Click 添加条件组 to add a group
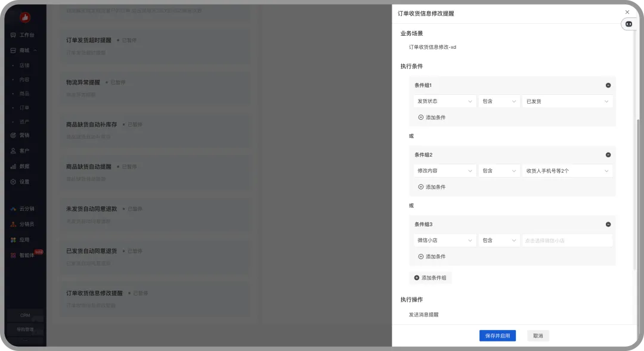Viewport: 644px width, 351px height. point(431,278)
